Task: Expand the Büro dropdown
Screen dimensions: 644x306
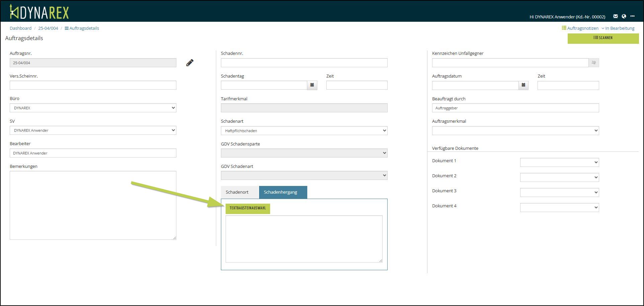Action: coord(93,108)
